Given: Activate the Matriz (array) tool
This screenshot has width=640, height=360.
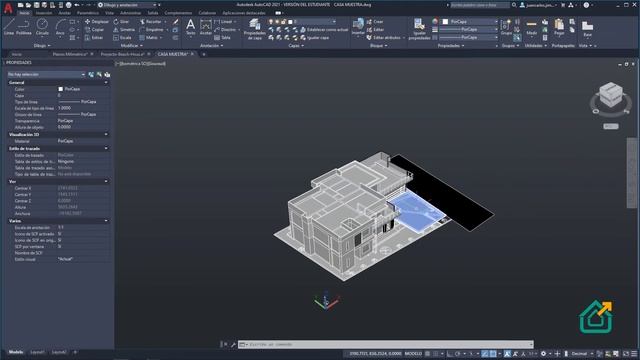Looking at the screenshot, I should coord(149,38).
